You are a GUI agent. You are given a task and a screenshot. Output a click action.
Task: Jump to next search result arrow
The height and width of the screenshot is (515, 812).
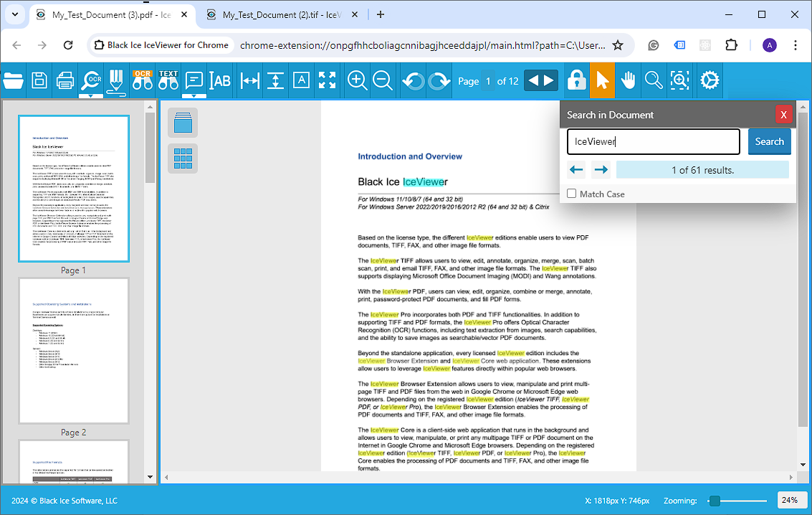(601, 170)
